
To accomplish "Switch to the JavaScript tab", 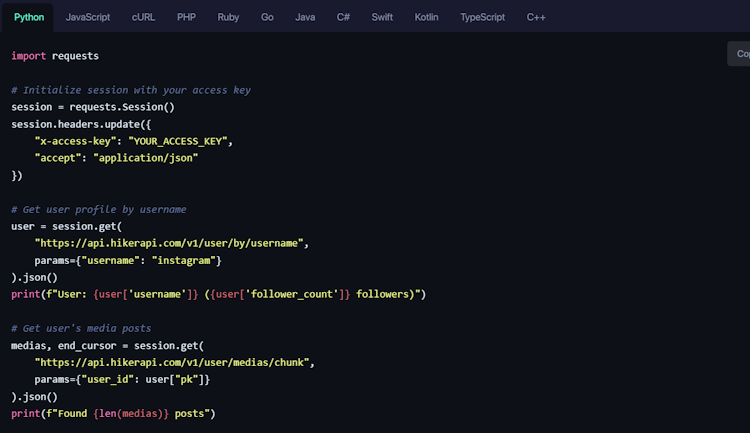I will coord(88,18).
